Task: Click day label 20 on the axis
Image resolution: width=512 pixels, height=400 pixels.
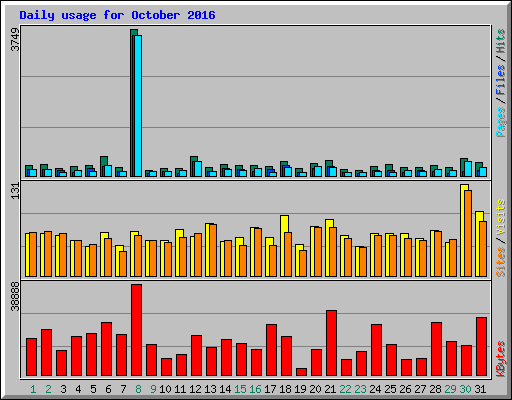Action: point(315,389)
